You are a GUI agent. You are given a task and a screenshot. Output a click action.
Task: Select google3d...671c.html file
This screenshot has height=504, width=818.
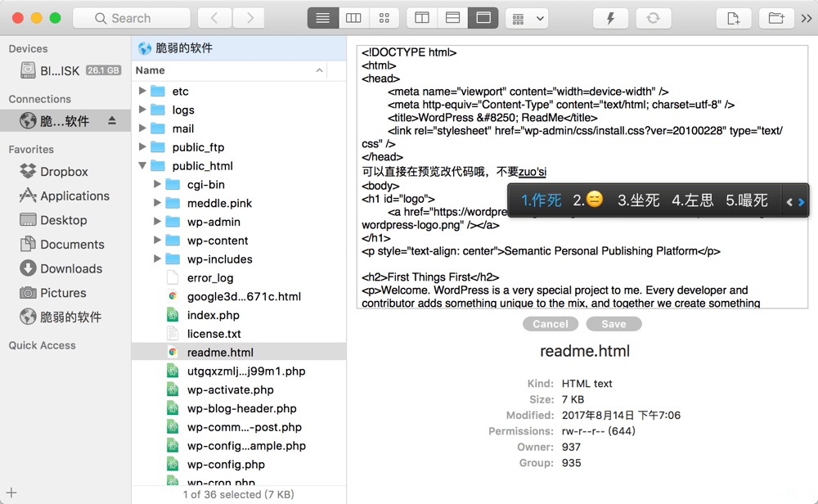pyautogui.click(x=239, y=296)
